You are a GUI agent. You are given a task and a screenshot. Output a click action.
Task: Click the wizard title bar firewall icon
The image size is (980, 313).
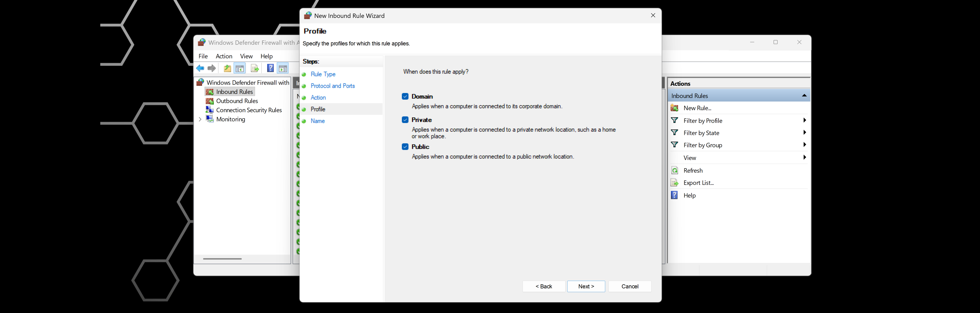308,16
